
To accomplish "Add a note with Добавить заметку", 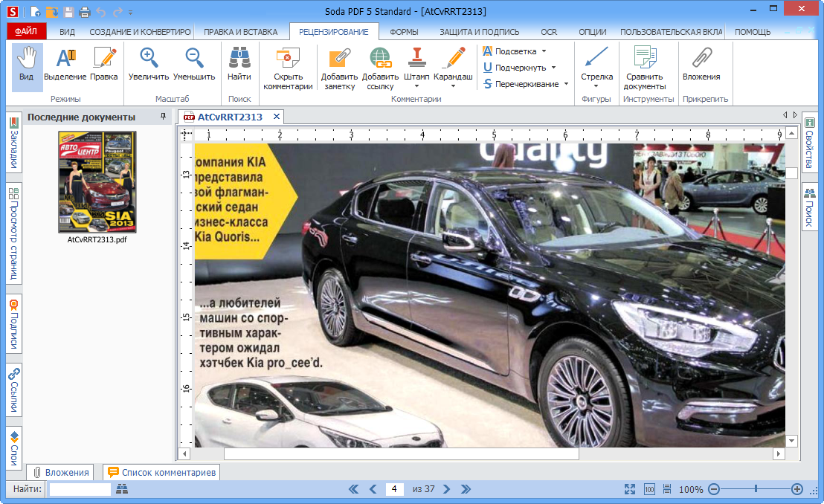I will coord(339,69).
